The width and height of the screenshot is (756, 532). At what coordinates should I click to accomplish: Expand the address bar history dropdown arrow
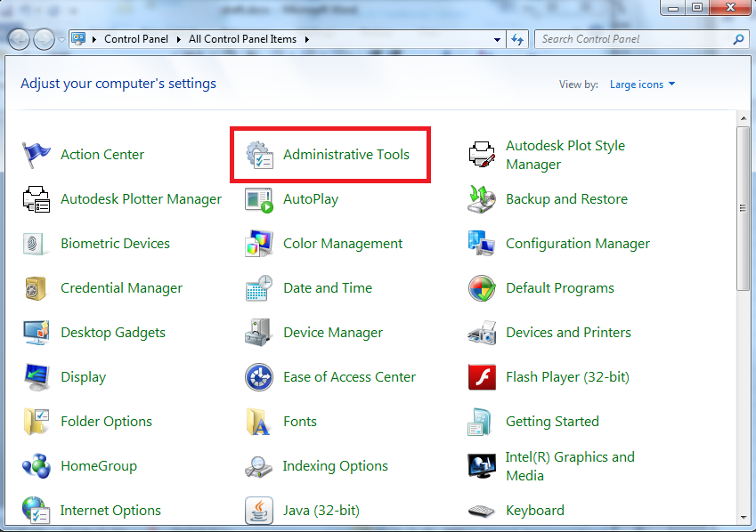coord(497,39)
